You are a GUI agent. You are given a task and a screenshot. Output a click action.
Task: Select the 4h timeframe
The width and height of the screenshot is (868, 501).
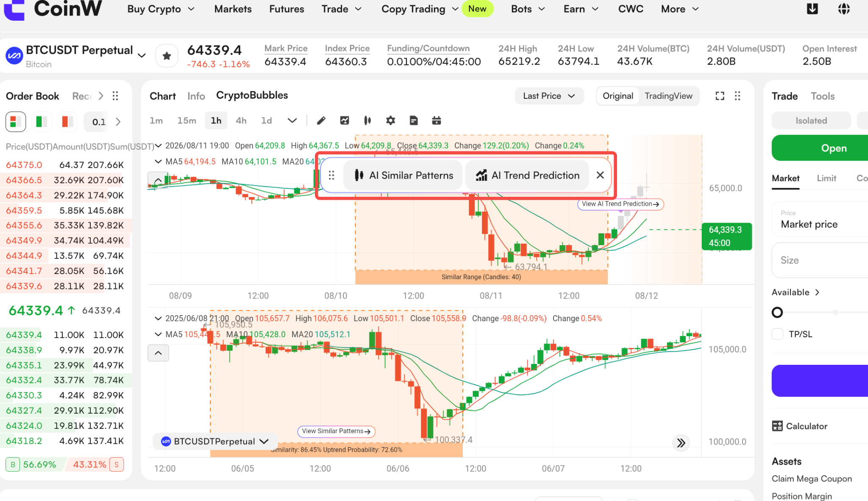click(241, 120)
